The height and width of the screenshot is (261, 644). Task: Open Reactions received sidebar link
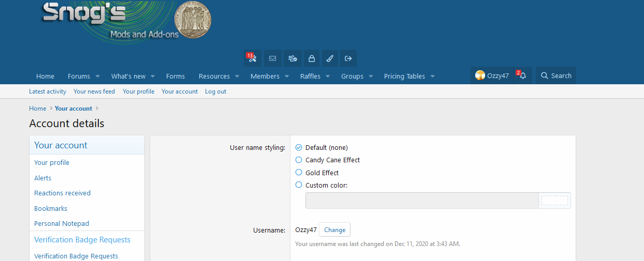click(x=62, y=193)
